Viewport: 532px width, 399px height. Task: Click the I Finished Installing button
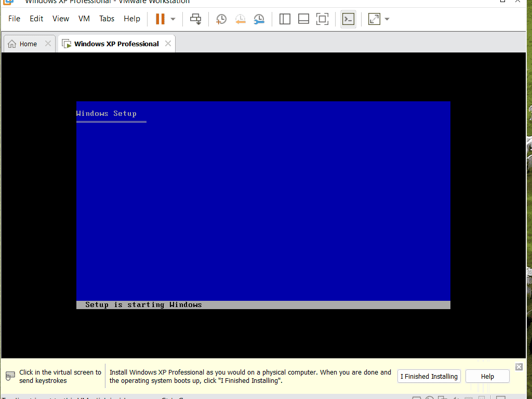(x=429, y=376)
